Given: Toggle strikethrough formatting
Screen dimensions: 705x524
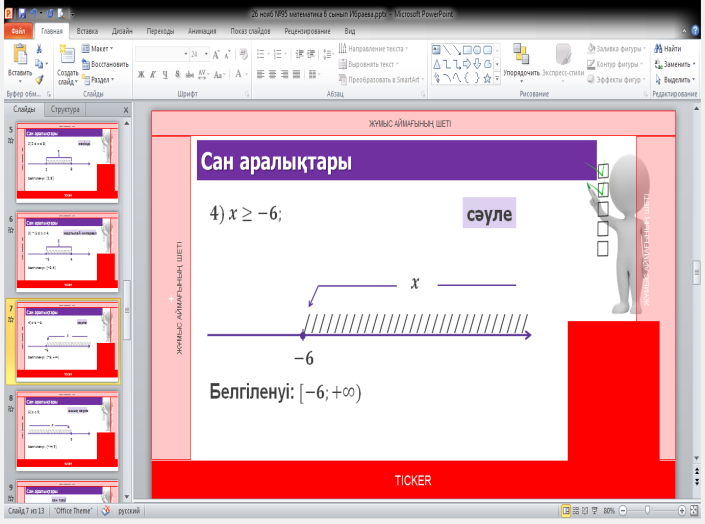Looking at the screenshot, I should 189,74.
